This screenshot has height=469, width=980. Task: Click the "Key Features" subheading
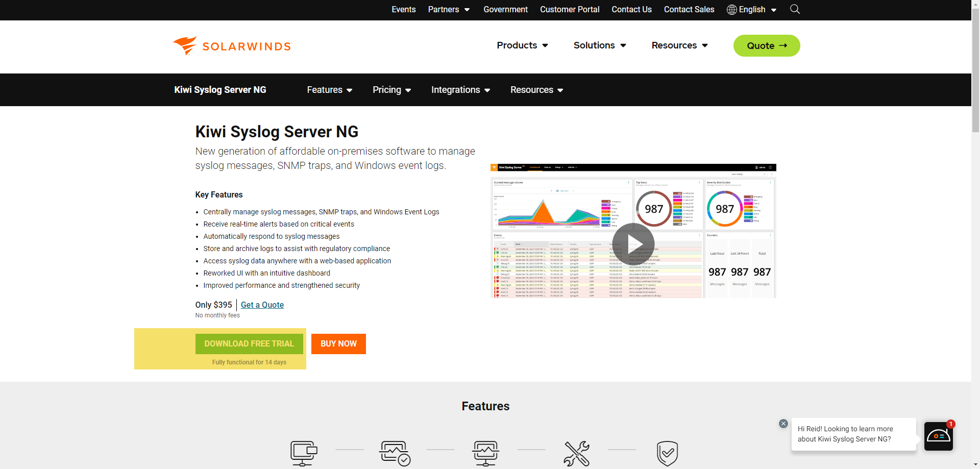coord(219,194)
